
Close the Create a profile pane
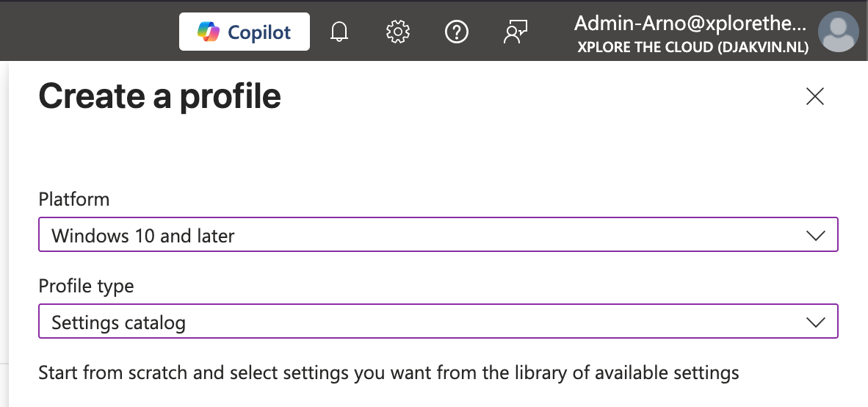tap(815, 96)
